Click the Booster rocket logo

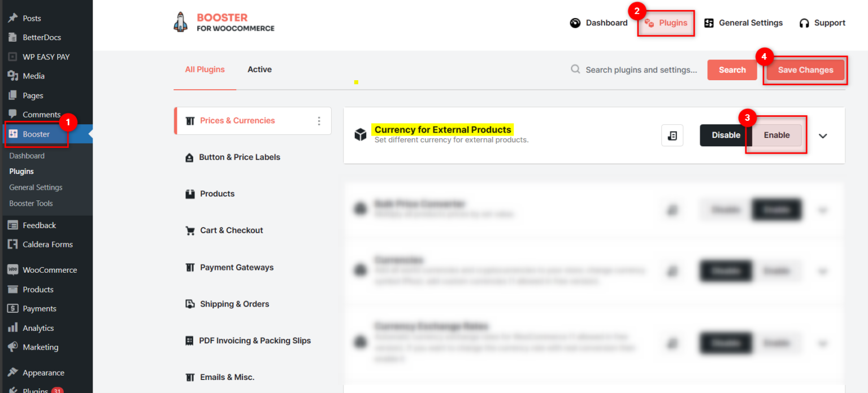click(x=180, y=21)
